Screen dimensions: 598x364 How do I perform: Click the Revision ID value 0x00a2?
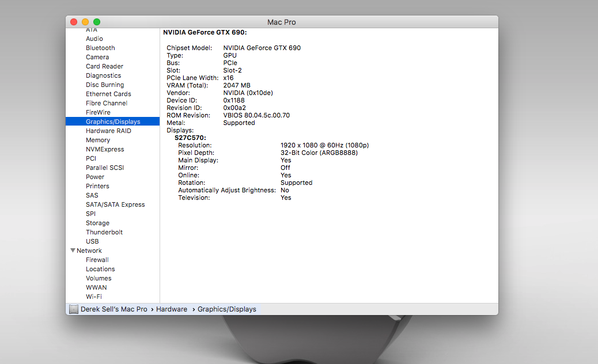coord(234,108)
